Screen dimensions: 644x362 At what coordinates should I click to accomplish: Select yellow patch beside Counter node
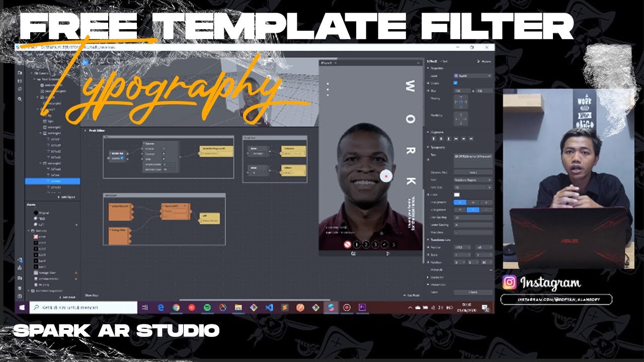pyautogui.click(x=216, y=151)
